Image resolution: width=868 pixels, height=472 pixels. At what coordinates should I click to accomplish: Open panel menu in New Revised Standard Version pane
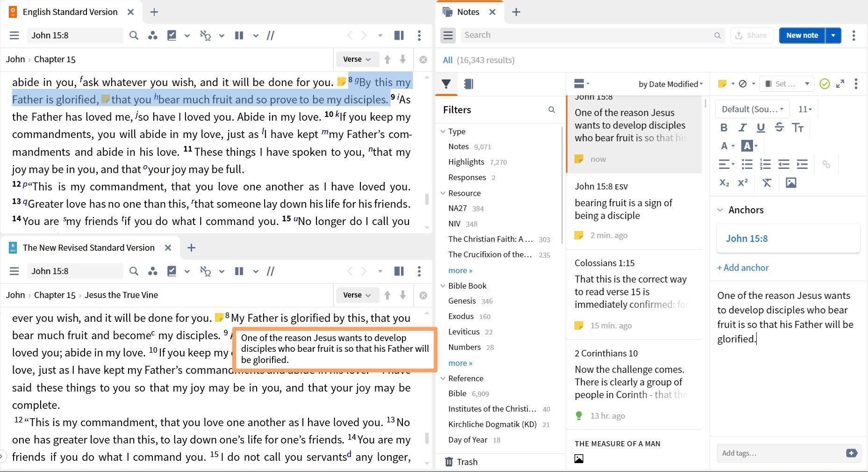[14, 271]
